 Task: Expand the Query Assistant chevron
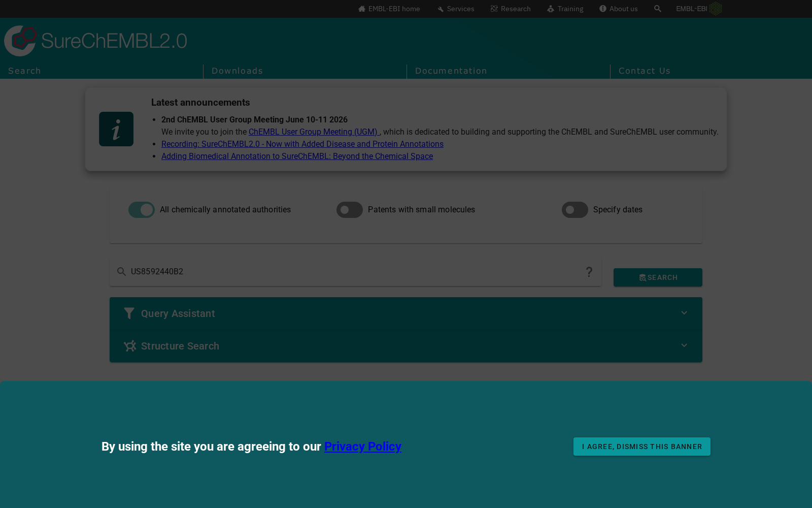(684, 313)
